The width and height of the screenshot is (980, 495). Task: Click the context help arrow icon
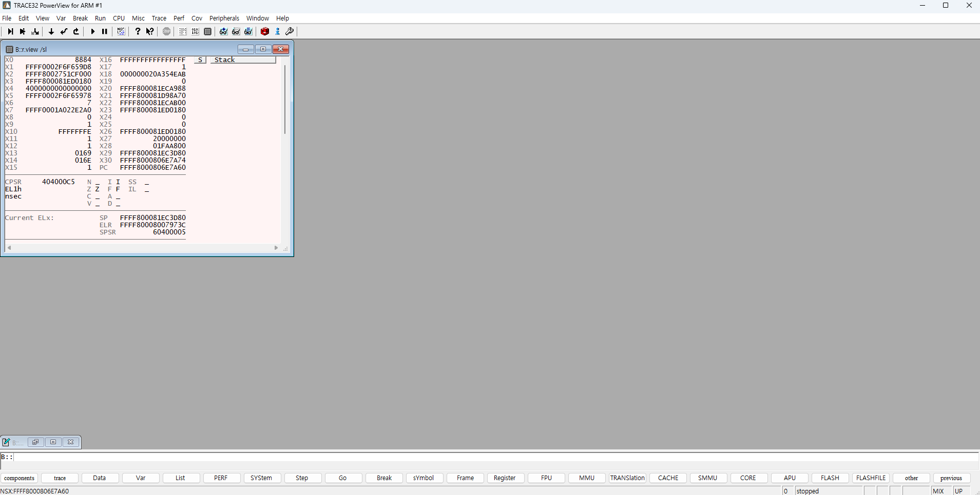[x=149, y=31]
